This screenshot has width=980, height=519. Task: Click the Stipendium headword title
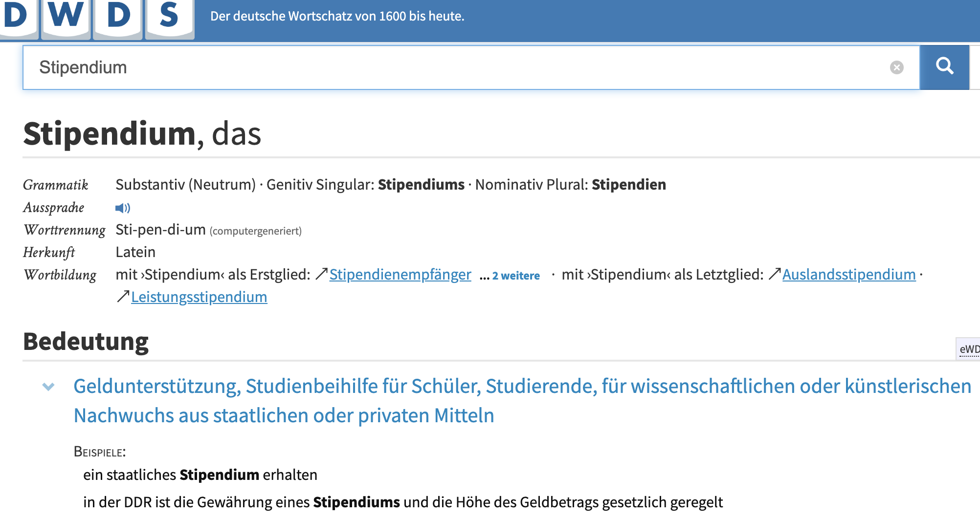[x=110, y=134]
